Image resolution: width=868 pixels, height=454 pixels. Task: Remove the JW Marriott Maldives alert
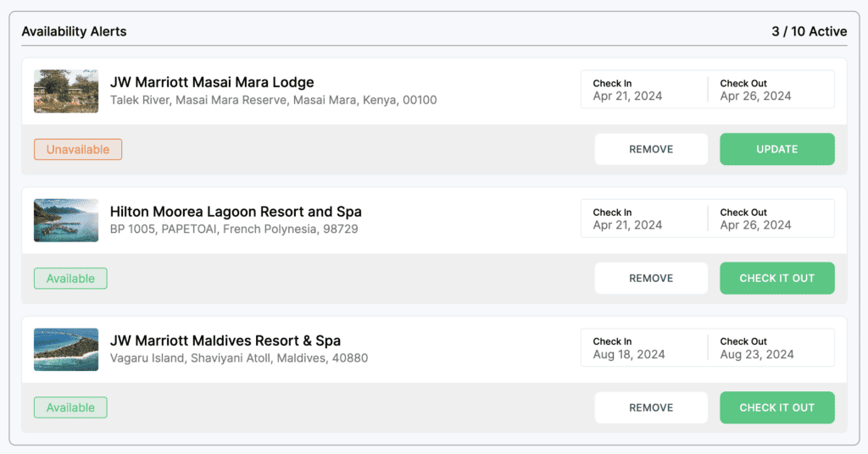point(651,407)
